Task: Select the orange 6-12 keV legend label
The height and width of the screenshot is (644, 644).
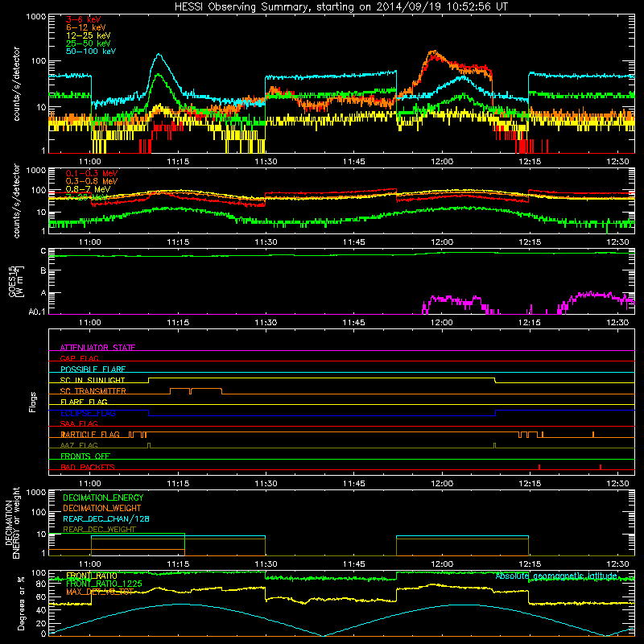Action: [x=86, y=27]
